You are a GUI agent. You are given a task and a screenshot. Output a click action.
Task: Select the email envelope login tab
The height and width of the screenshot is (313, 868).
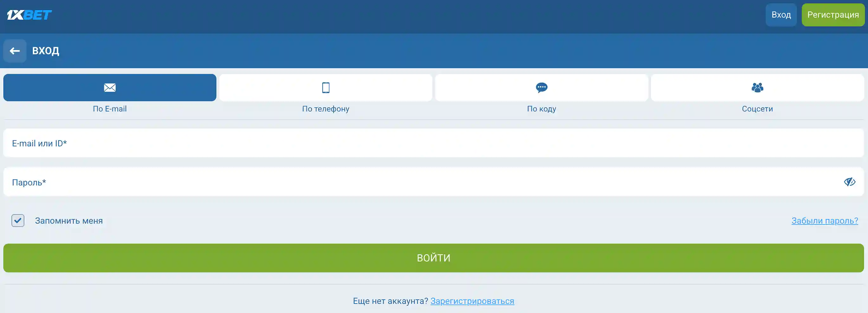[110, 87]
